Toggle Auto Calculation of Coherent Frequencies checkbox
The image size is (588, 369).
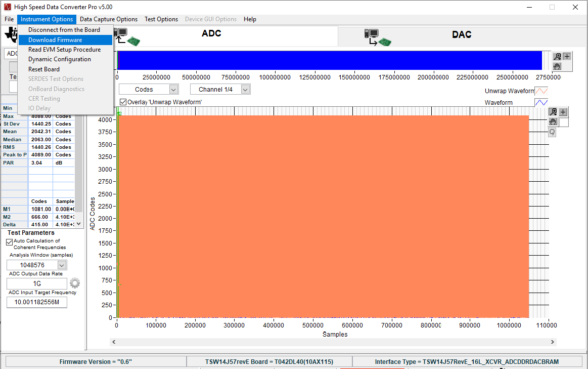(x=10, y=242)
